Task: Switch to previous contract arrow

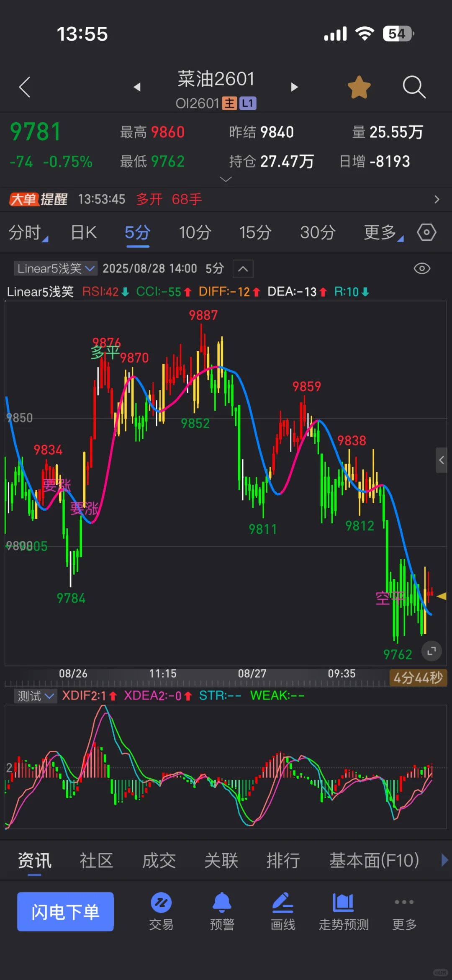Action: (x=137, y=87)
